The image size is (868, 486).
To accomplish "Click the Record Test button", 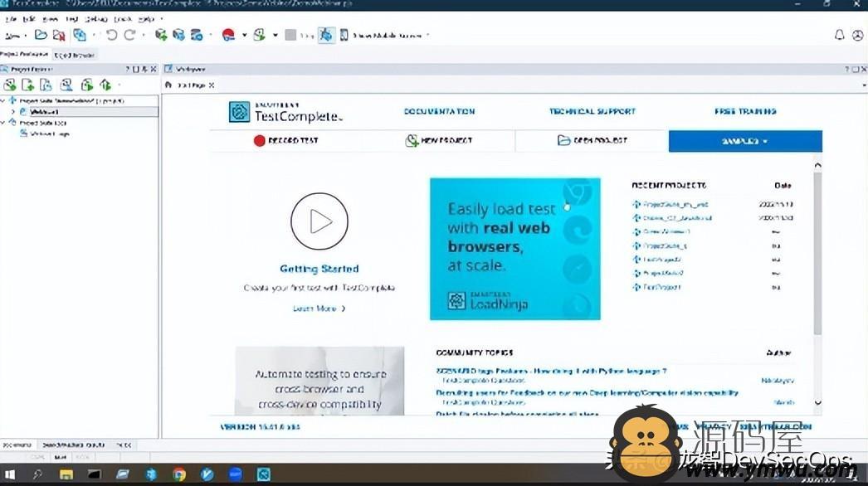I will (285, 141).
